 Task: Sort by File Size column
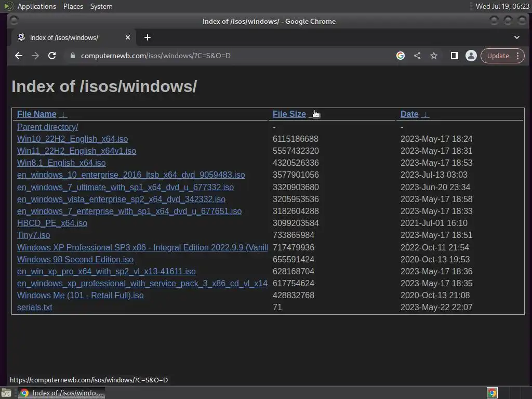click(x=289, y=114)
